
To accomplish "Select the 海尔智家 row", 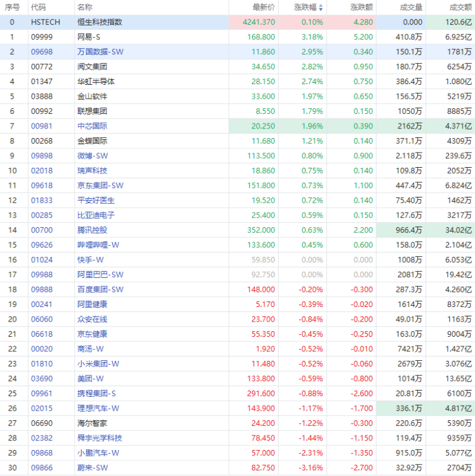I will coord(237,423).
